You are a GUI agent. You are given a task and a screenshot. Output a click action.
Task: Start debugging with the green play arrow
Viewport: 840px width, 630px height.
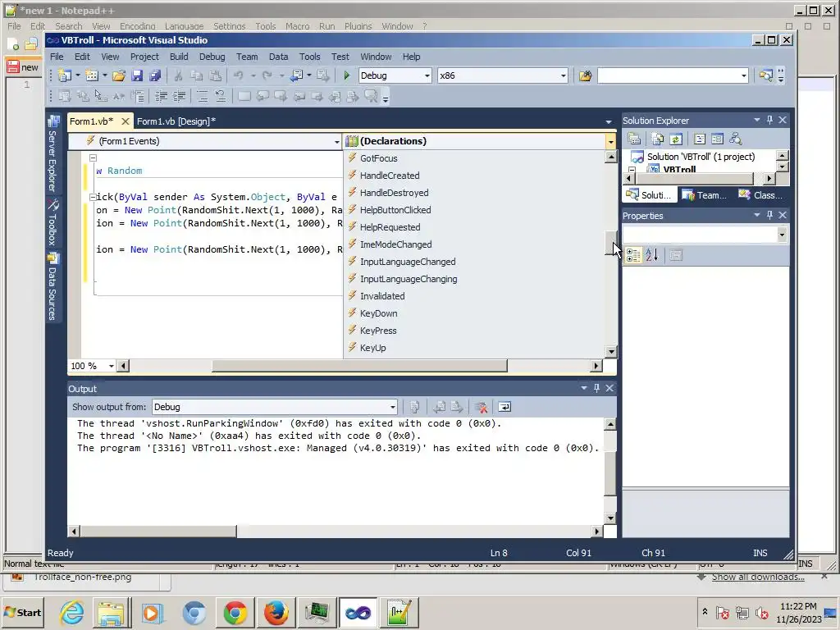pyautogui.click(x=347, y=75)
